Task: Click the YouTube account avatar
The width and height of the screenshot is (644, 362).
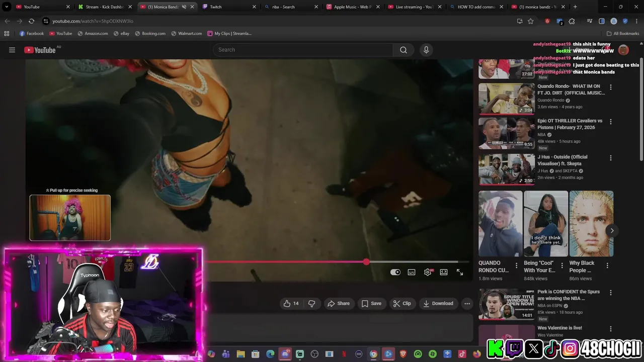Action: (x=623, y=50)
